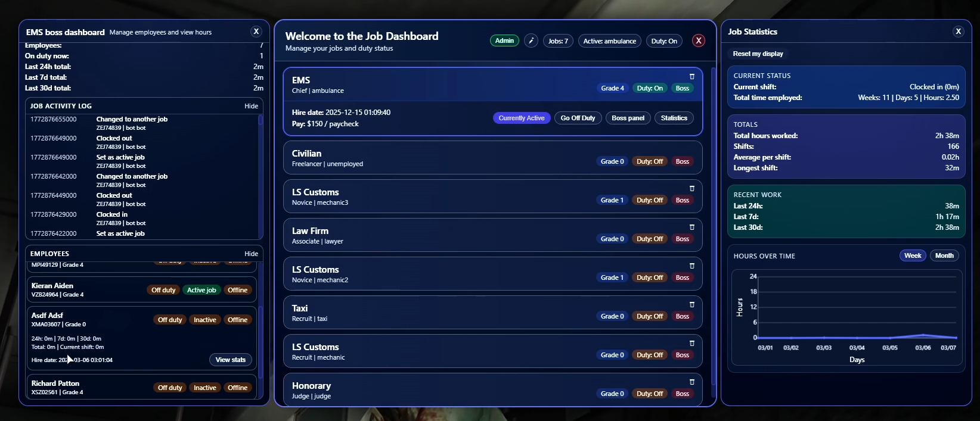This screenshot has height=421, width=980.
Task: Close the Job Statistics panel
Action: pos(958,32)
